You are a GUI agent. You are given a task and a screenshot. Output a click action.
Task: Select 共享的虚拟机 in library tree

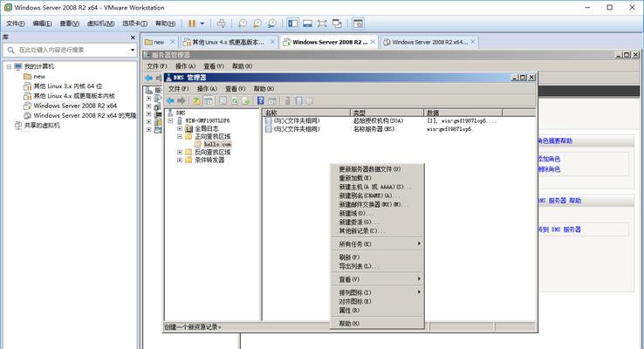coord(42,126)
